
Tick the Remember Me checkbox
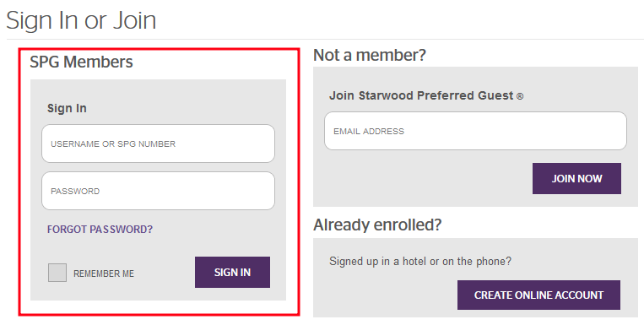57,273
